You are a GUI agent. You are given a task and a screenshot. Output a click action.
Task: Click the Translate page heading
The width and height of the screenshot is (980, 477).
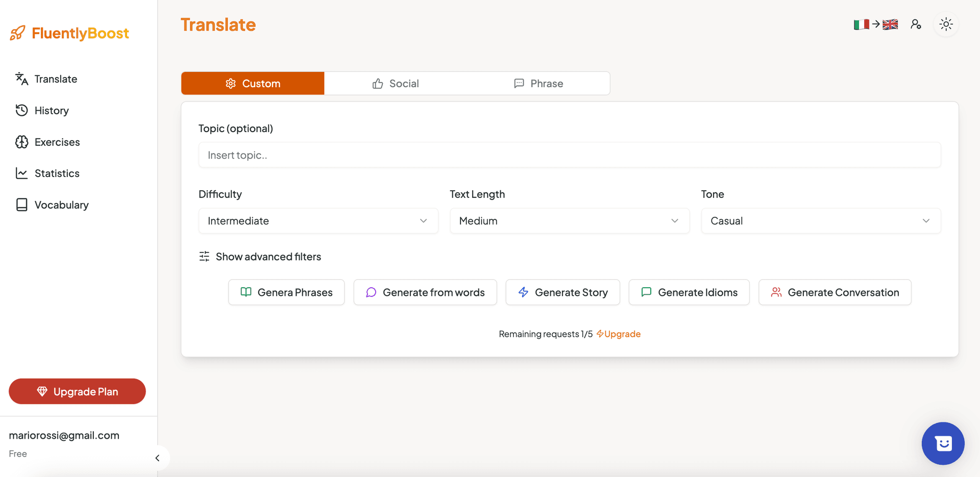tap(218, 24)
